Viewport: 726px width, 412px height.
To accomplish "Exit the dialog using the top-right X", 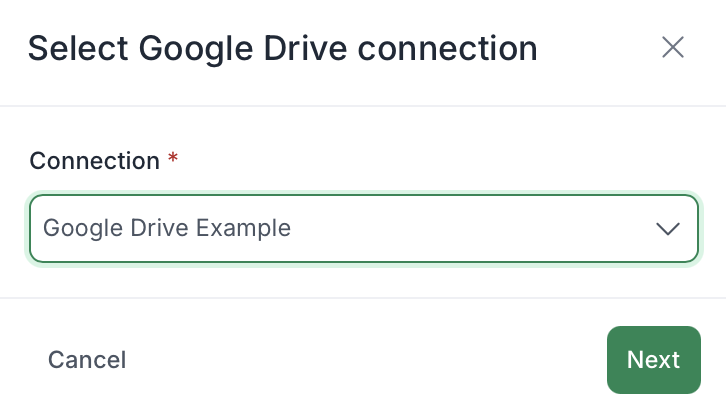I will [x=673, y=47].
